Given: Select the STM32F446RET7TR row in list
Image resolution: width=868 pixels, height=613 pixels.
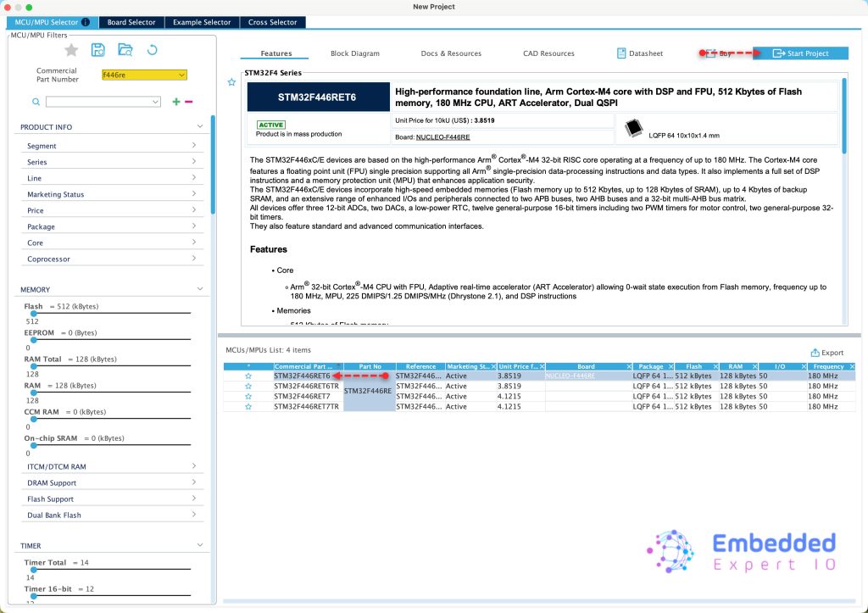Looking at the screenshot, I should (306, 407).
